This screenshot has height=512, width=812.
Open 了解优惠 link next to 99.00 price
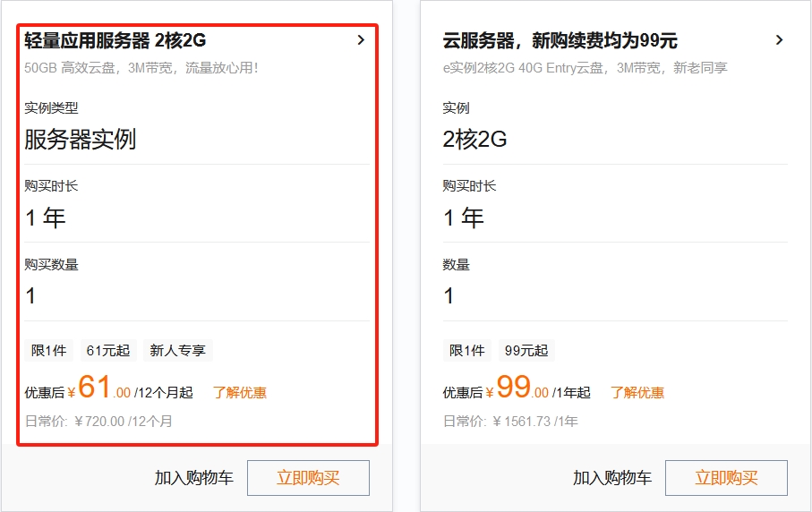pyautogui.click(x=637, y=393)
